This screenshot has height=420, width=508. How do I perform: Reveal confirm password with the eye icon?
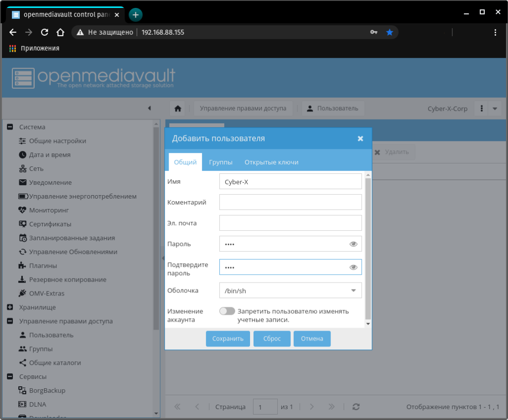point(353,267)
